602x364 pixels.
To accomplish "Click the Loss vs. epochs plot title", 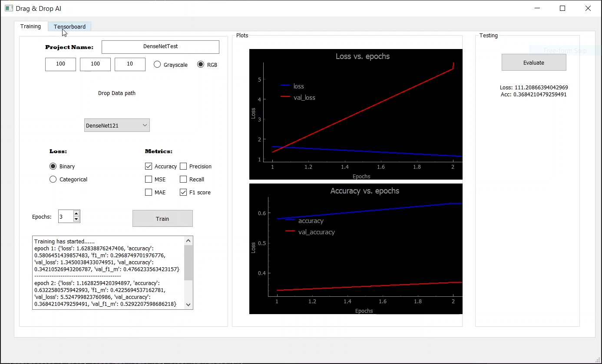I will (x=363, y=56).
